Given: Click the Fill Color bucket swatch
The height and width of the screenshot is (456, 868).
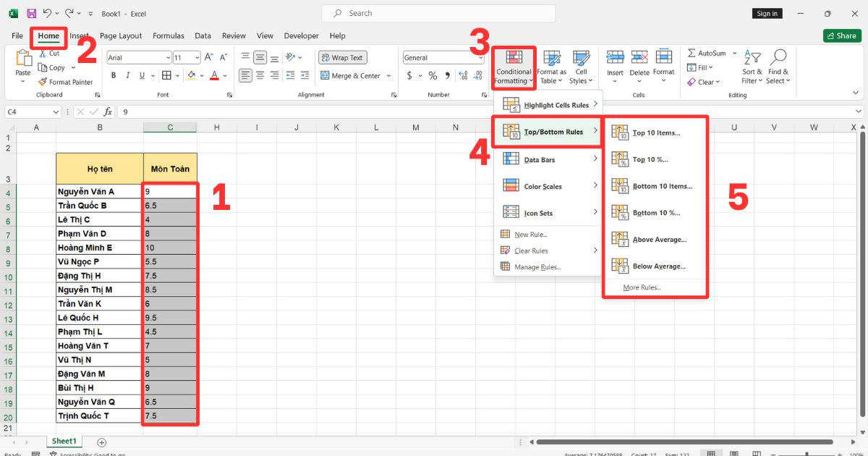Looking at the screenshot, I should [x=191, y=75].
